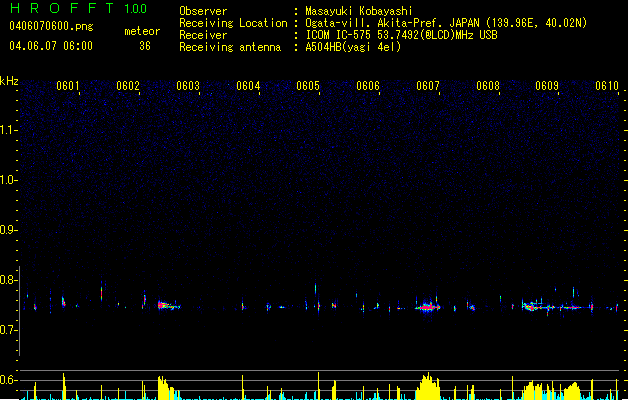629x400 pixels.
Task: Click the 0607 time marker
Action: pos(428,86)
